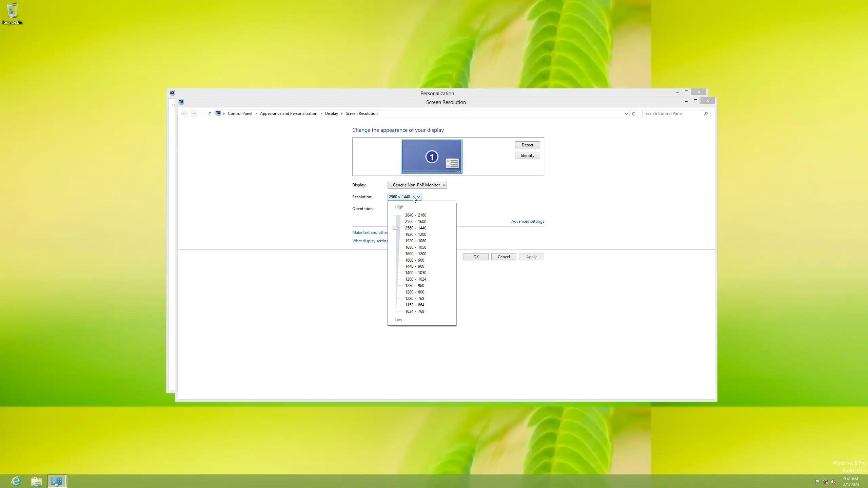Select the monitor 1 preview thumbnail

[x=431, y=157]
